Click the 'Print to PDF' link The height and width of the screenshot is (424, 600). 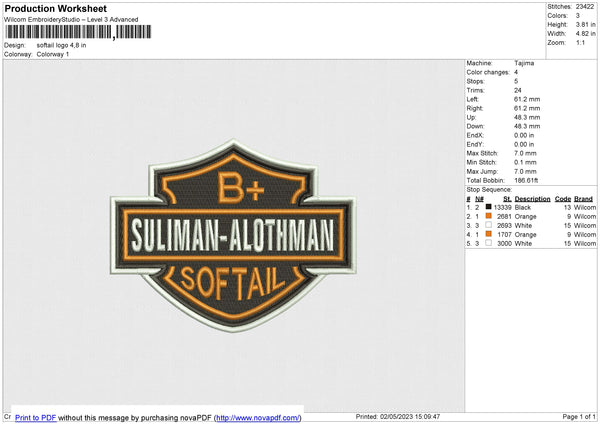tap(36, 417)
